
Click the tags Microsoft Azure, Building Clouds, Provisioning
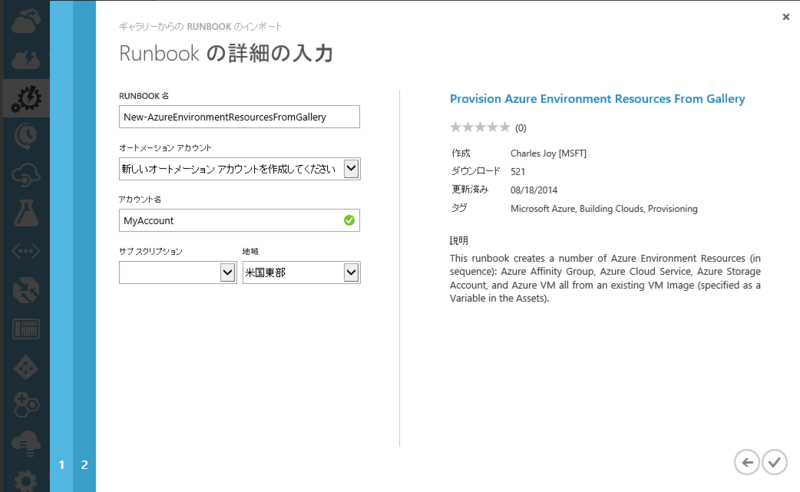pos(604,209)
